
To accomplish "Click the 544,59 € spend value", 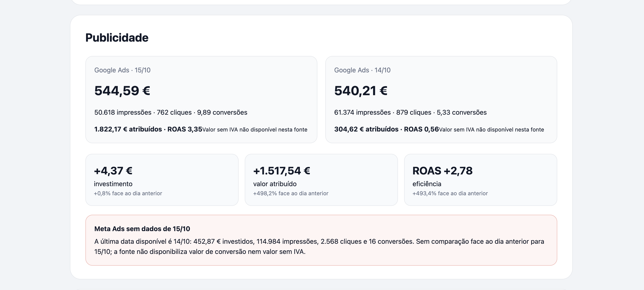I will (x=122, y=91).
